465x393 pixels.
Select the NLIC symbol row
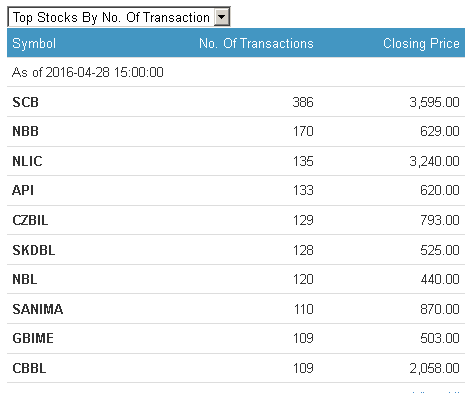point(236,161)
